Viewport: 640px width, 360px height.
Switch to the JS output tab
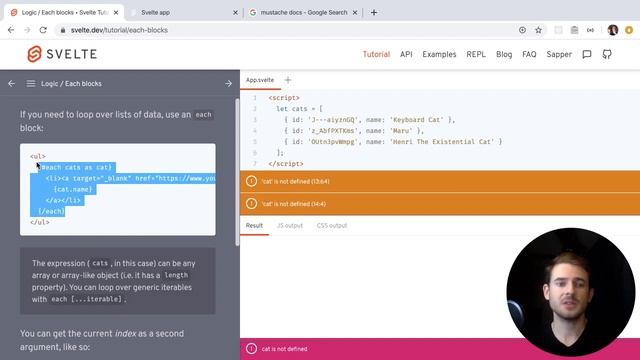pyautogui.click(x=290, y=225)
